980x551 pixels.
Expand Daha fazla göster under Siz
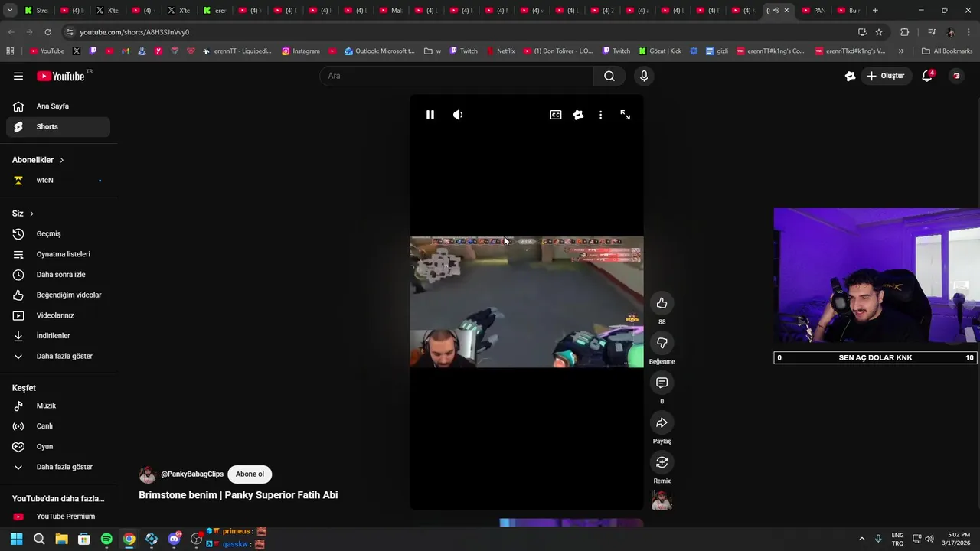click(58, 356)
